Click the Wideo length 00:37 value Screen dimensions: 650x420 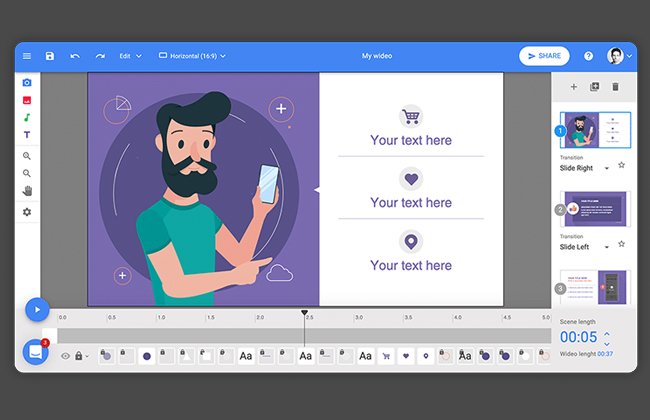605,354
